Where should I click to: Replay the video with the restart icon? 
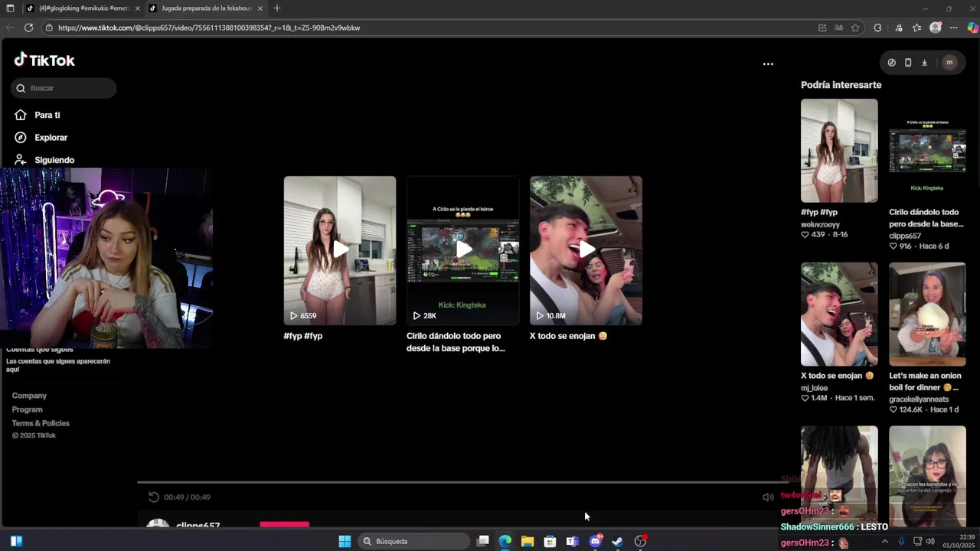(x=153, y=497)
